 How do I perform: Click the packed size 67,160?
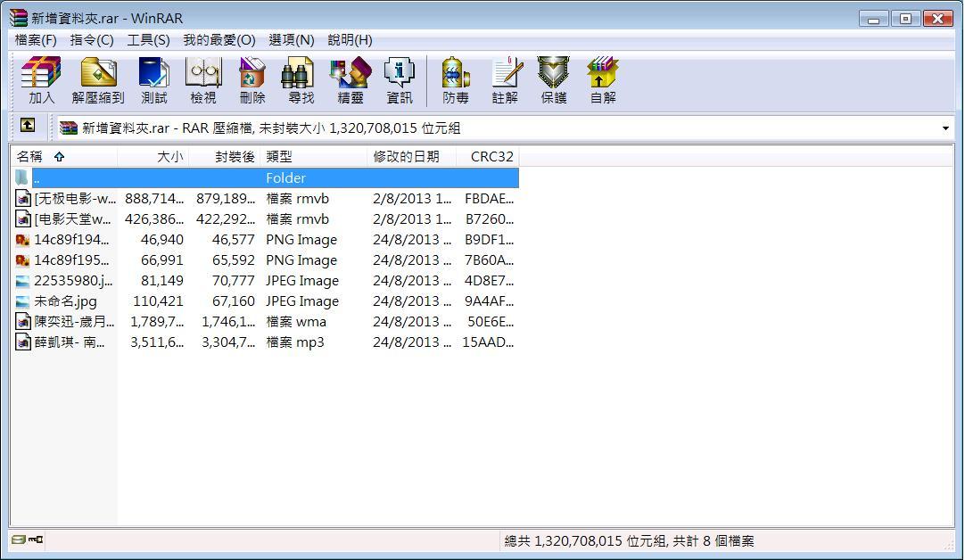pos(234,301)
